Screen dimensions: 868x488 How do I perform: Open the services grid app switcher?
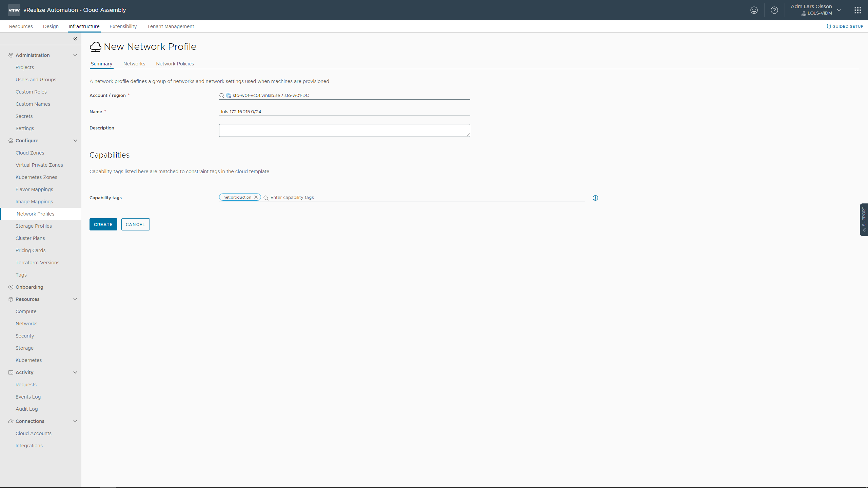coord(858,10)
